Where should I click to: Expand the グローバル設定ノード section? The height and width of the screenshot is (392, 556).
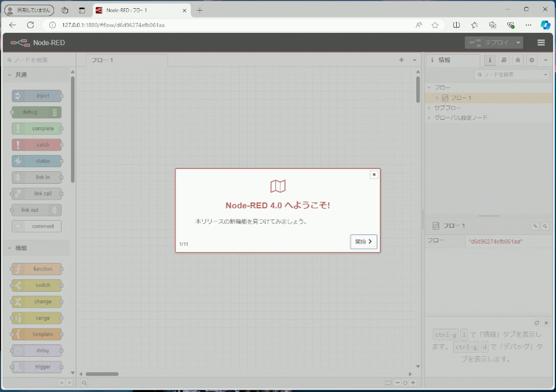pos(429,118)
